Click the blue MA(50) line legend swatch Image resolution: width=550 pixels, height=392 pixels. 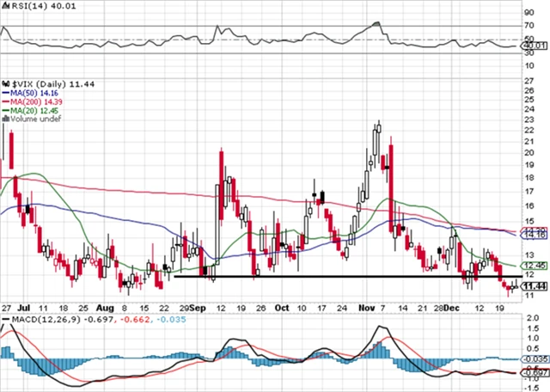(x=4, y=93)
